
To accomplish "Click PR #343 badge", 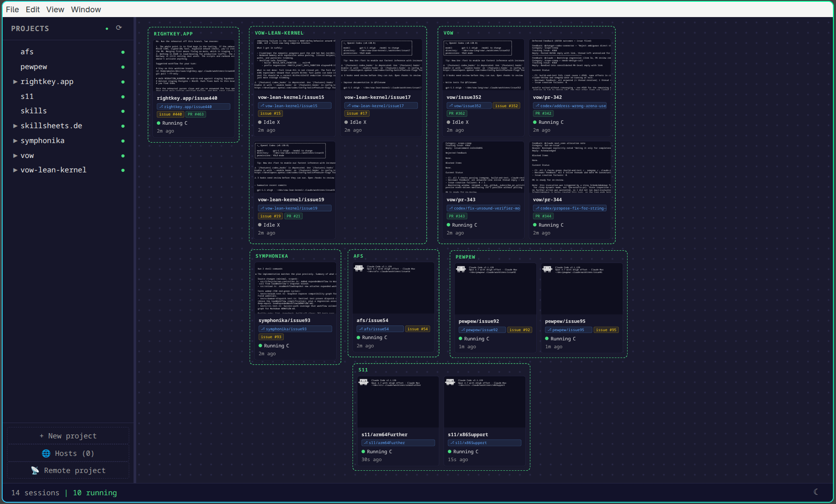I will click(457, 216).
